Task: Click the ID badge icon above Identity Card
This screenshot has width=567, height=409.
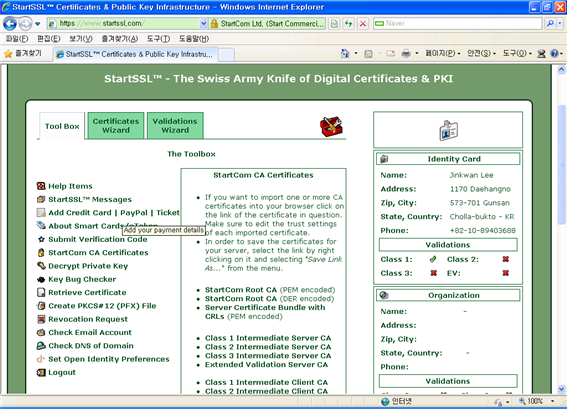Action: pos(448,130)
